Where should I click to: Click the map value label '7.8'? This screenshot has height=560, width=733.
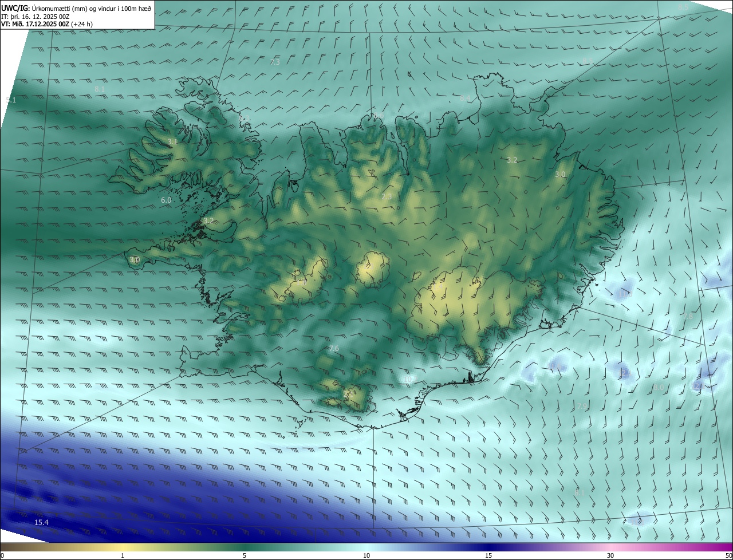(688, 316)
